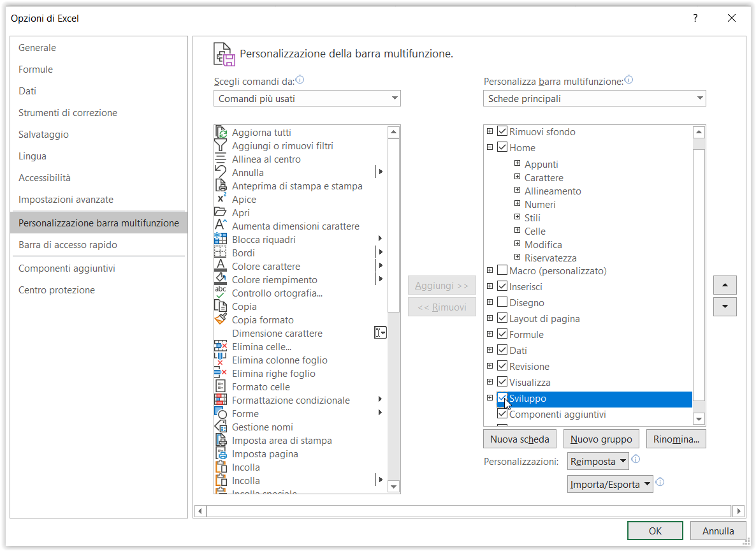Image resolution: width=756 pixels, height=551 pixels.
Task: Click the Formato celle icon
Action: (221, 386)
